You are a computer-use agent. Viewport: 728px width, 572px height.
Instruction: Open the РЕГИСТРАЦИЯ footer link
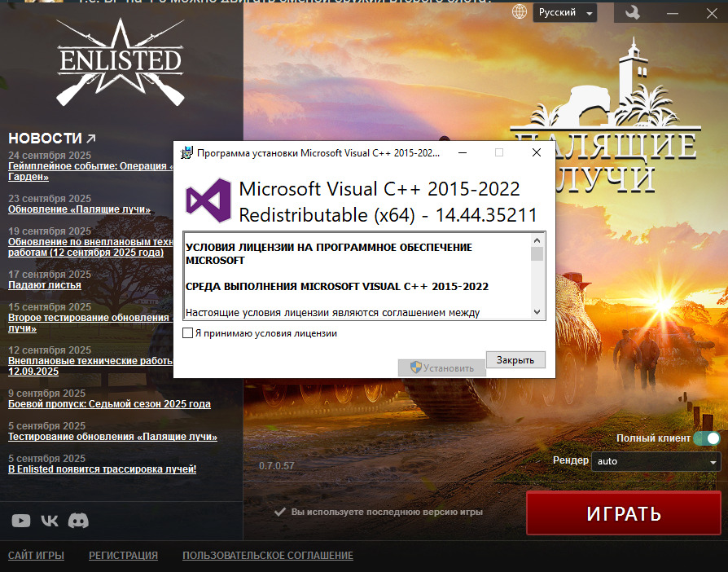click(123, 556)
